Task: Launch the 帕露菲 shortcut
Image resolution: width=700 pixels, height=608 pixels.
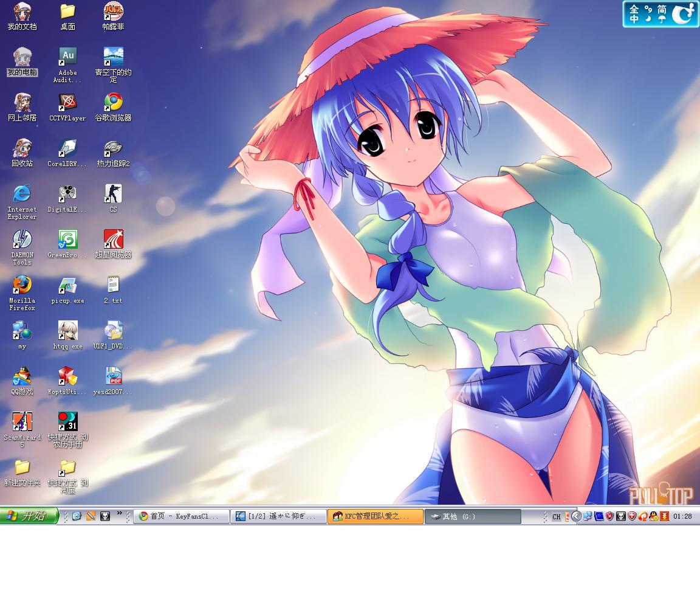Action: click(x=114, y=16)
